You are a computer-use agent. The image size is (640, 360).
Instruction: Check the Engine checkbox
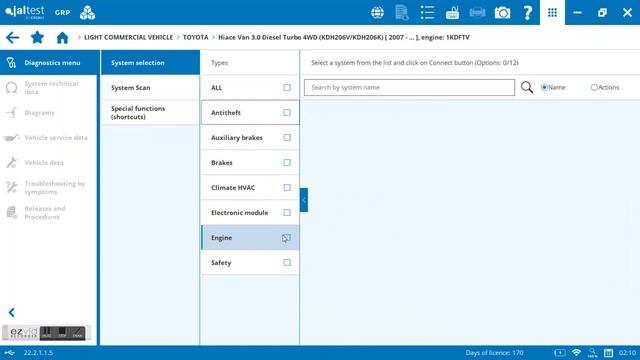pyautogui.click(x=287, y=238)
